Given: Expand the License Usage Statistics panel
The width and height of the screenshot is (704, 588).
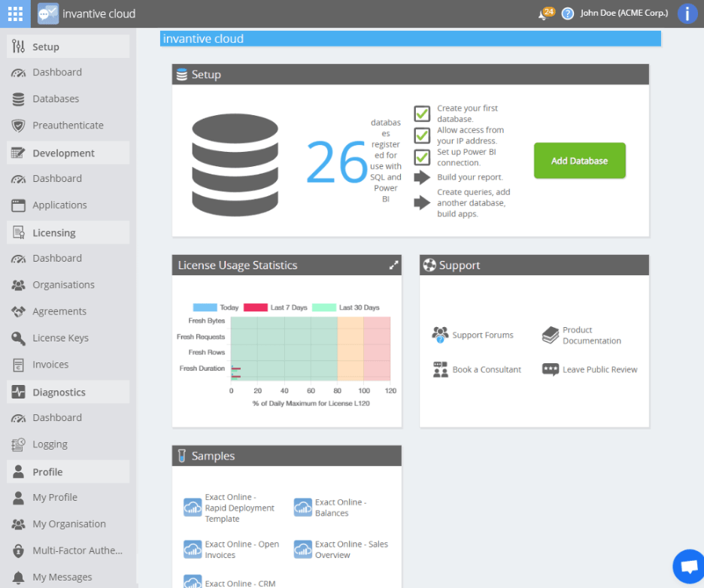Looking at the screenshot, I should tap(393, 265).
